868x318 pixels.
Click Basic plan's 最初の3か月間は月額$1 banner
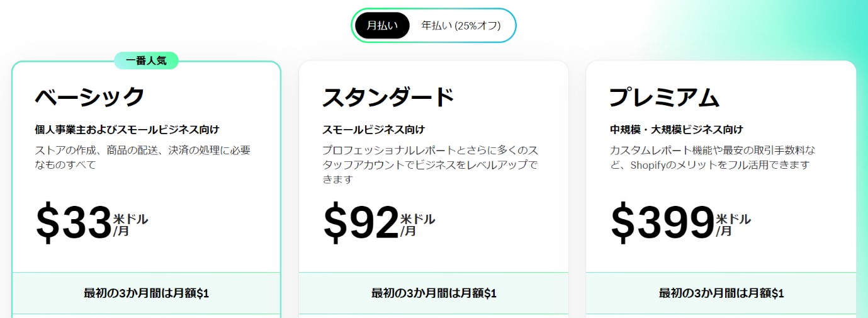tap(146, 293)
